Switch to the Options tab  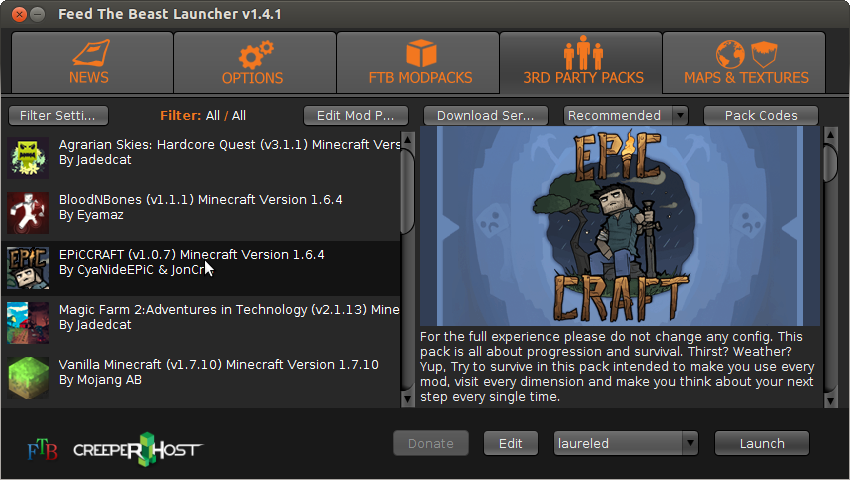(x=255, y=62)
